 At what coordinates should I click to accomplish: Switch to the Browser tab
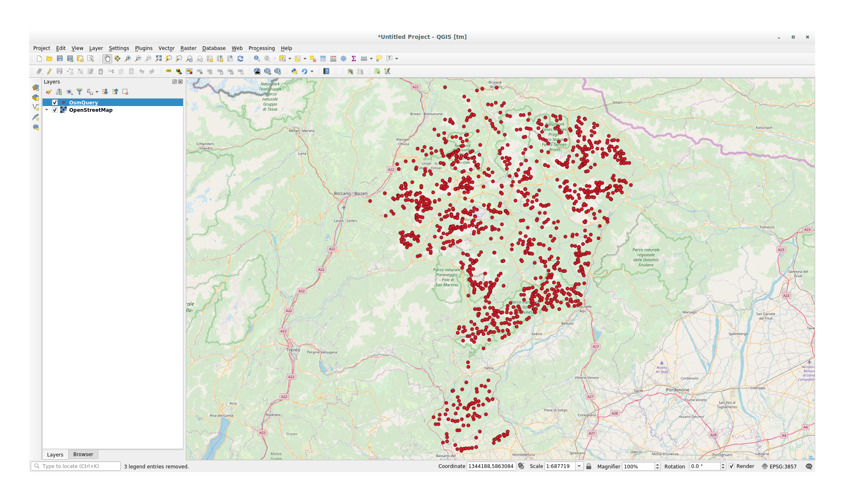point(83,454)
